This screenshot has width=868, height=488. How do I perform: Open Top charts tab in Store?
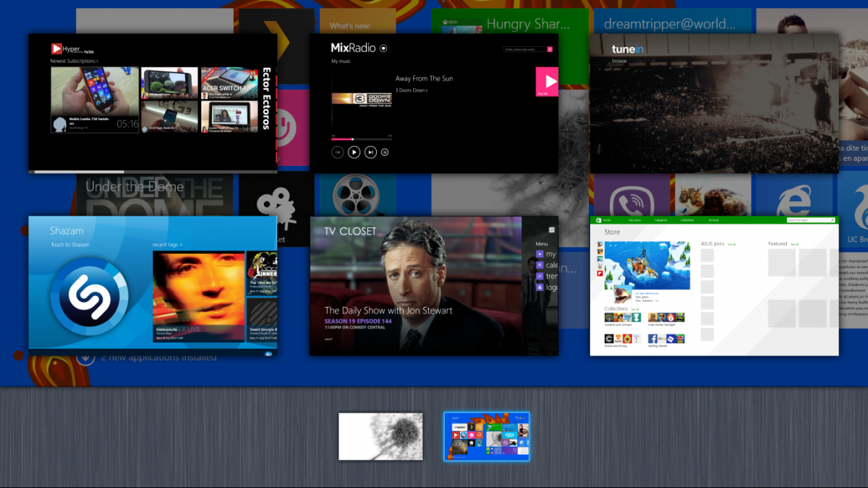634,219
